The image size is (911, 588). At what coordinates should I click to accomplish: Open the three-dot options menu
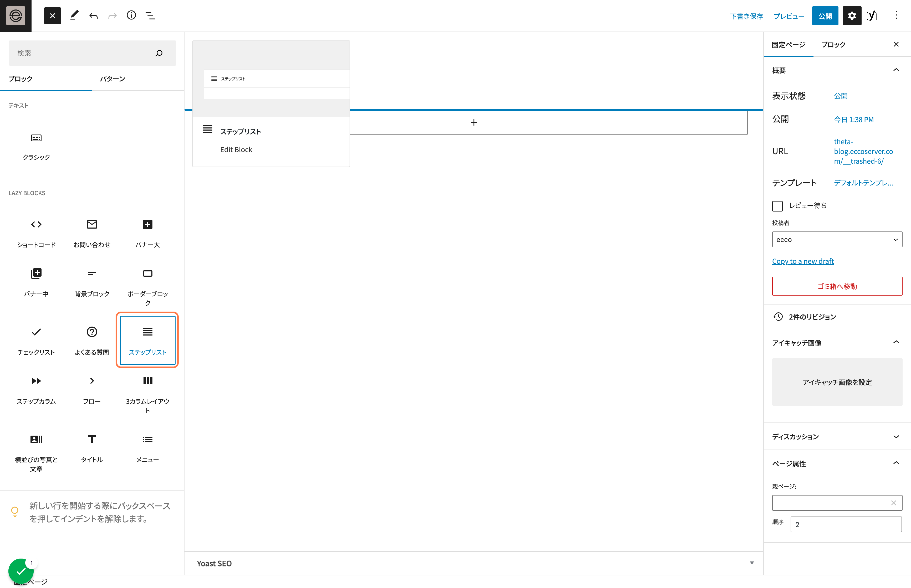tap(896, 16)
